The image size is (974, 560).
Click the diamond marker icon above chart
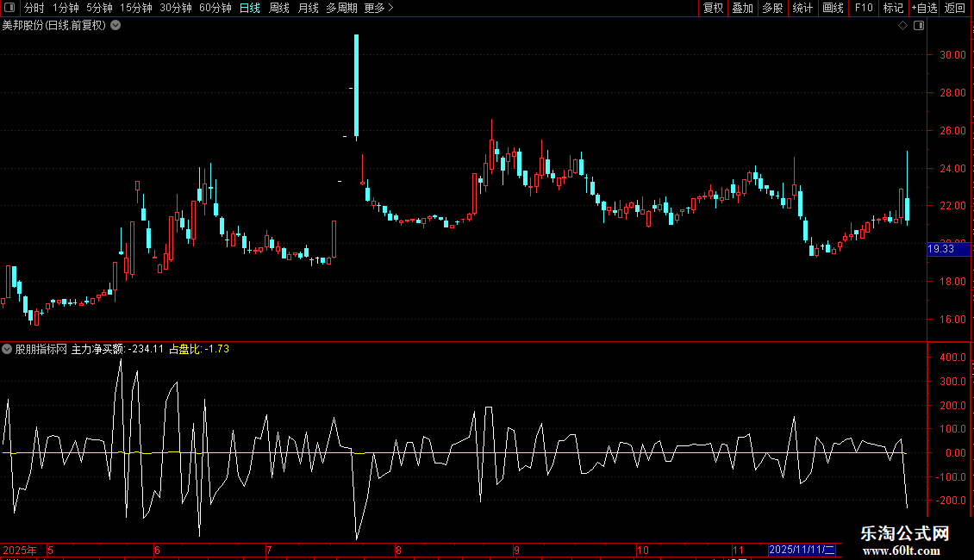[903, 26]
